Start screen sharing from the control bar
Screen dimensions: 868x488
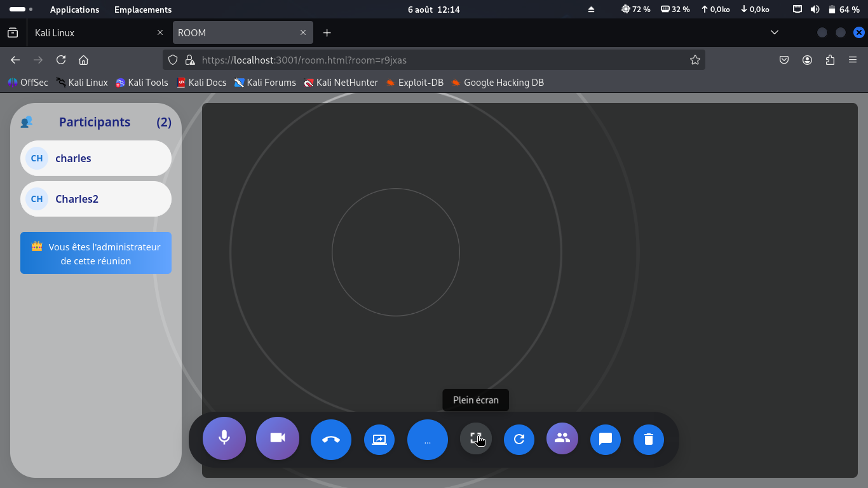click(x=379, y=439)
